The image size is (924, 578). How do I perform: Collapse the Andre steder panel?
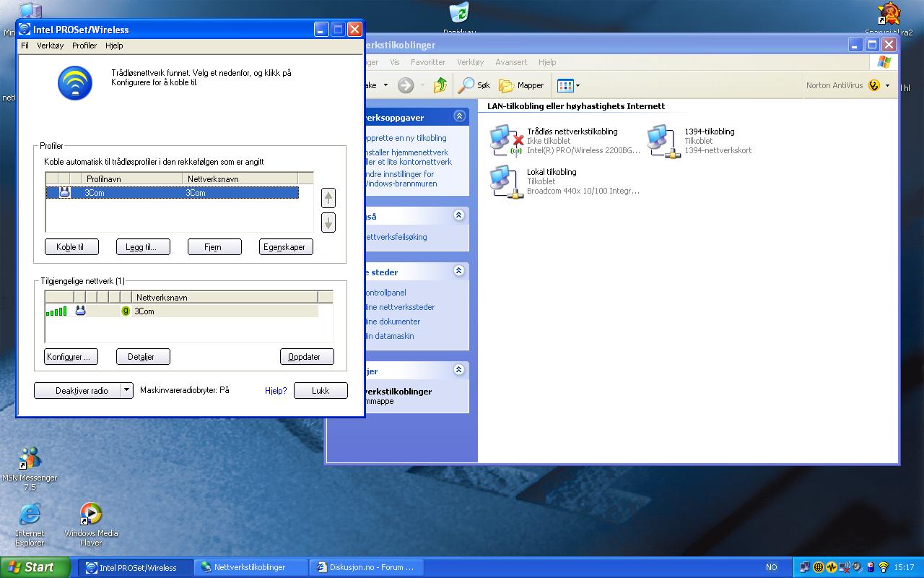coord(459,271)
